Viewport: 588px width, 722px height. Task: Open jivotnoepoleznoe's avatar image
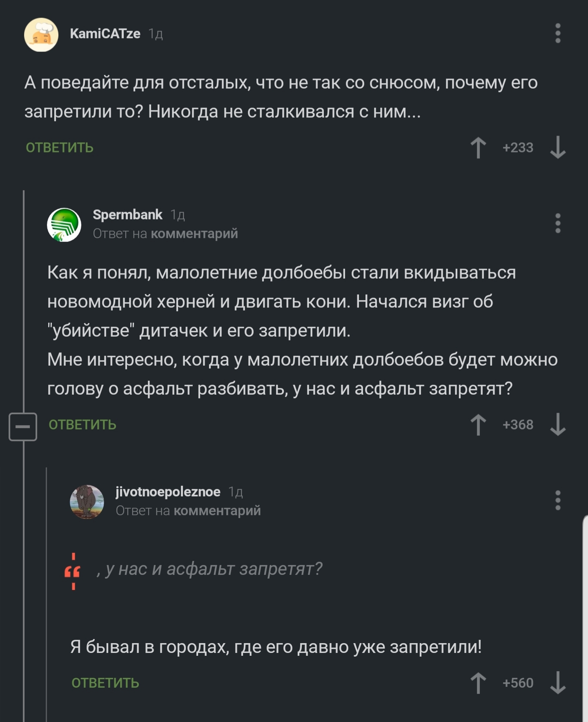87,502
